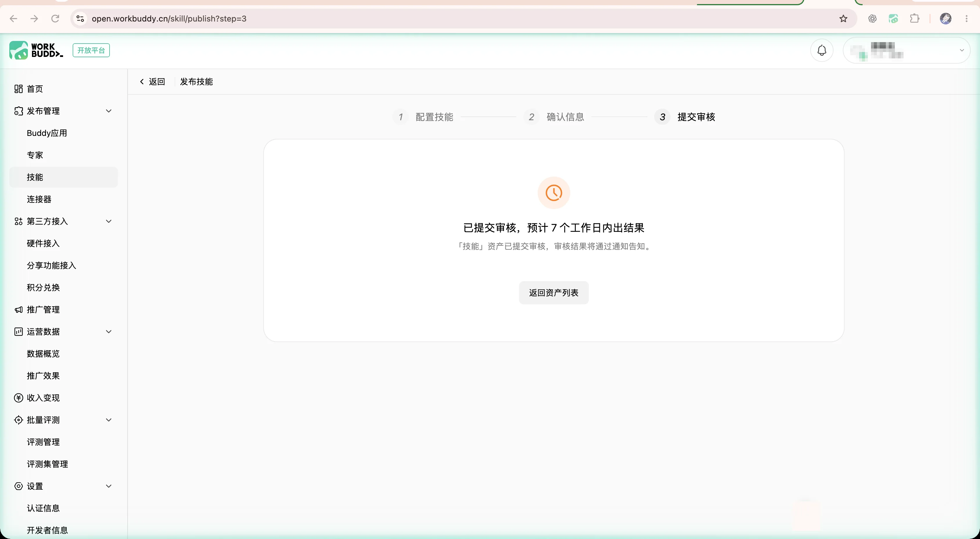Open the WorkBuddy browser extension icon

[893, 18]
